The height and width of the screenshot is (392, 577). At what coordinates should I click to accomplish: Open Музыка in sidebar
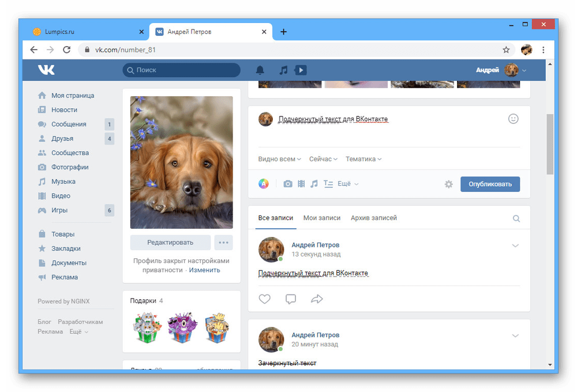click(63, 181)
